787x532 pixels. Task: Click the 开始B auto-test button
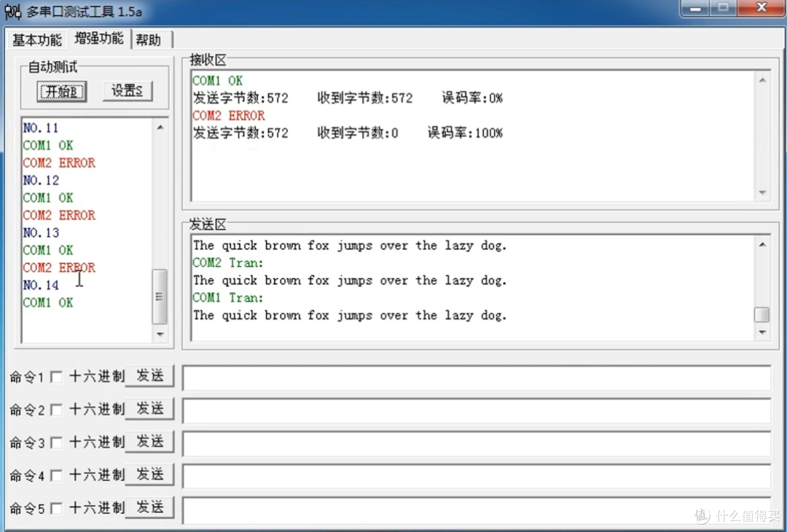point(62,91)
